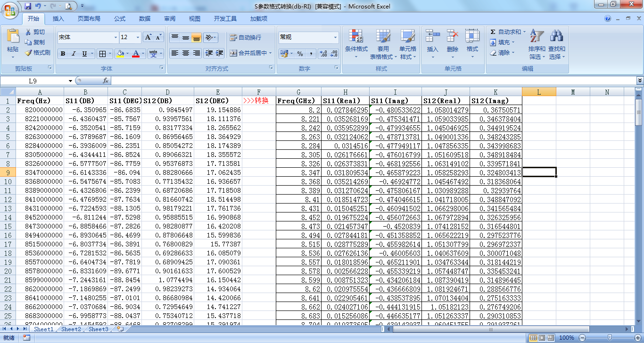
Task: Switch to the Page Layout (页面布局) tab
Action: coord(89,18)
